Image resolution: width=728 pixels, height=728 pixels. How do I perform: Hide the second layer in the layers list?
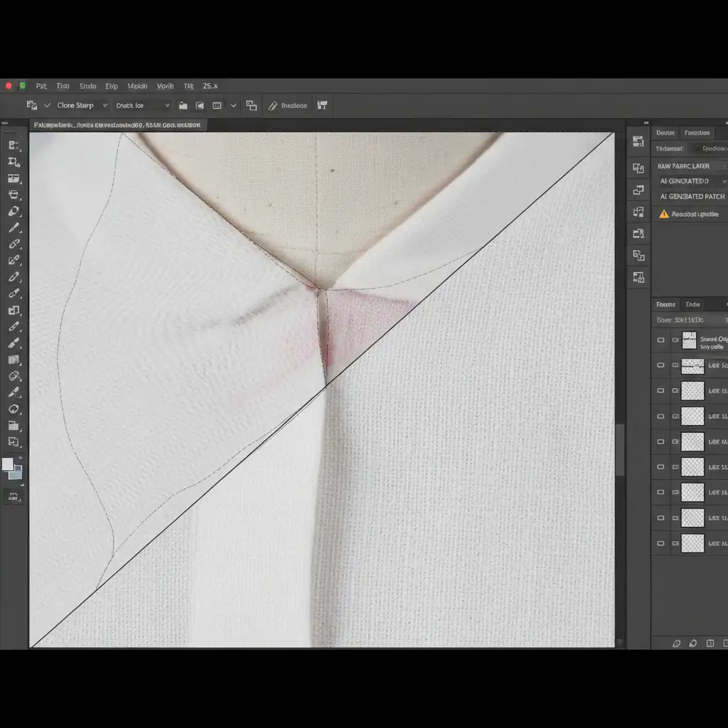point(661,365)
